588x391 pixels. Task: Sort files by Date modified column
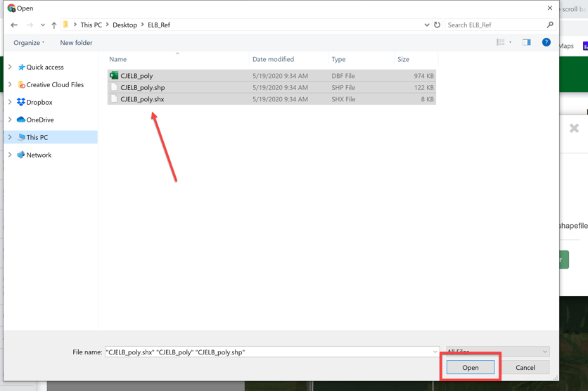[x=273, y=59]
